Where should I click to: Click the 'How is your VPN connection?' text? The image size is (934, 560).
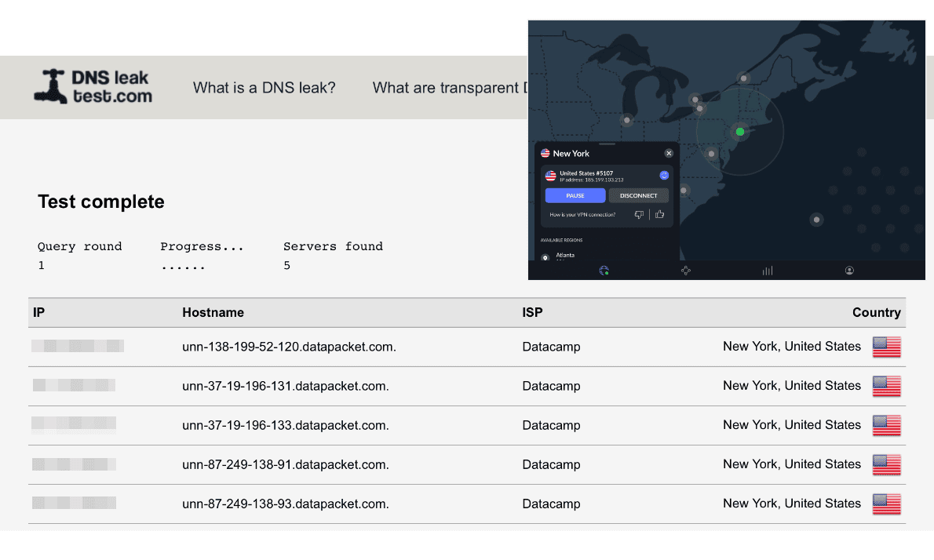pyautogui.click(x=582, y=214)
